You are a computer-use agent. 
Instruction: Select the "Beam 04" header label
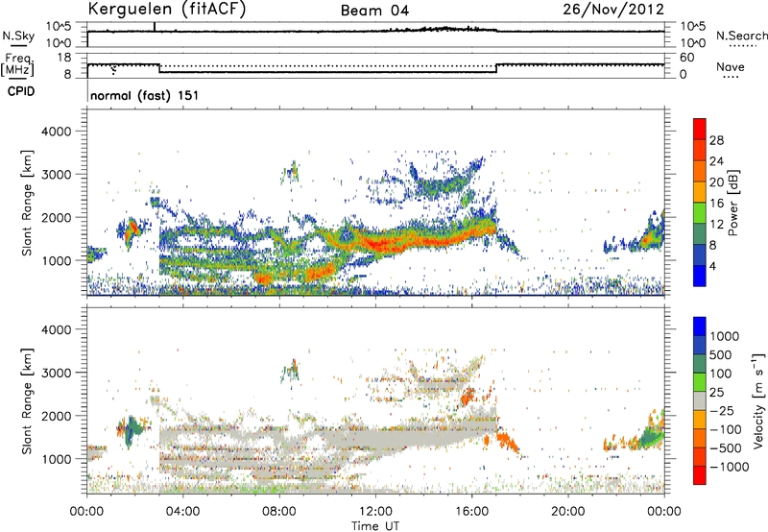(374, 11)
